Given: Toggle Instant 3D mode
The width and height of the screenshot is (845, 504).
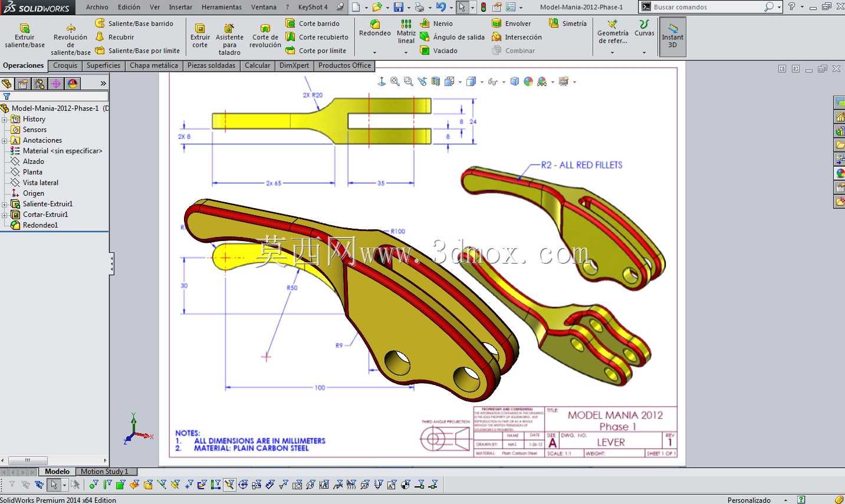Looking at the screenshot, I should click(672, 37).
